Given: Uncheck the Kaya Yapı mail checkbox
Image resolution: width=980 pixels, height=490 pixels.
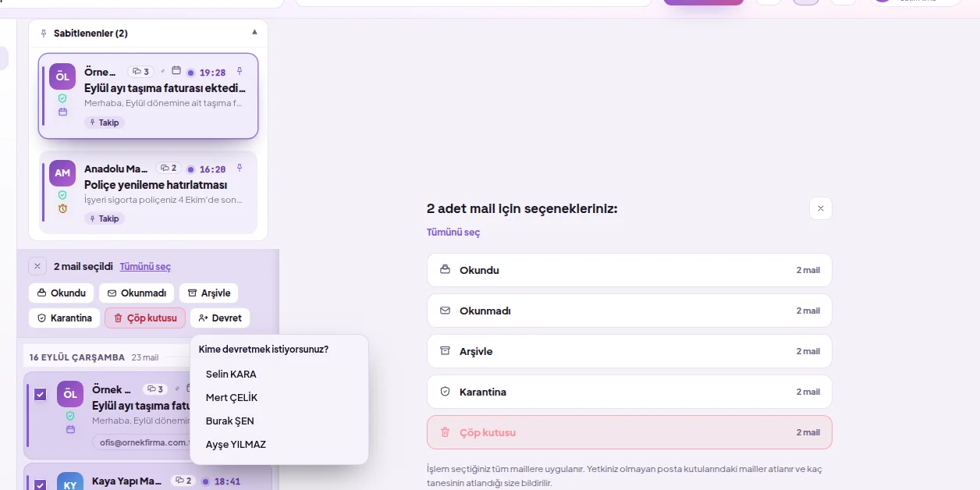Looking at the screenshot, I should point(41,485).
